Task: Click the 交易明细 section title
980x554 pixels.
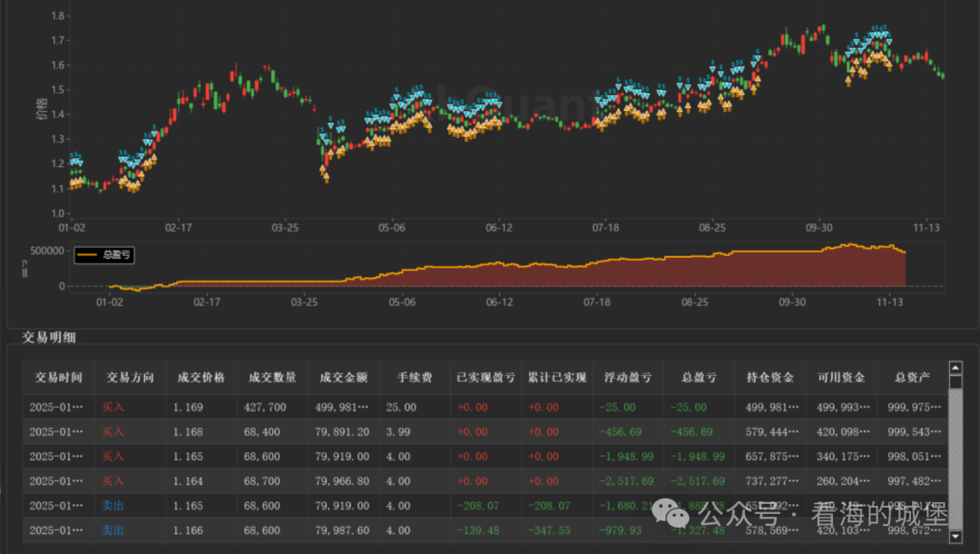Action: [x=49, y=338]
